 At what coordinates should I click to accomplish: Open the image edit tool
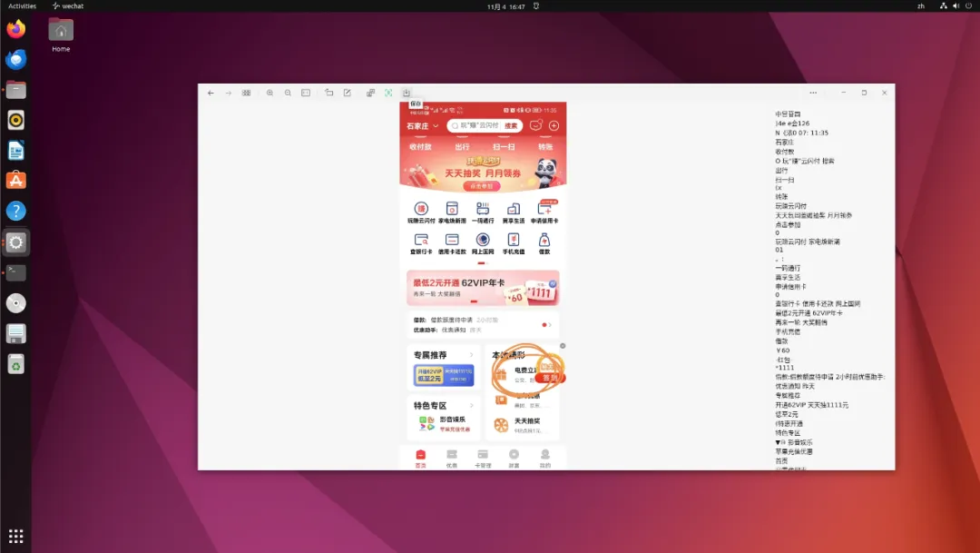click(x=348, y=93)
